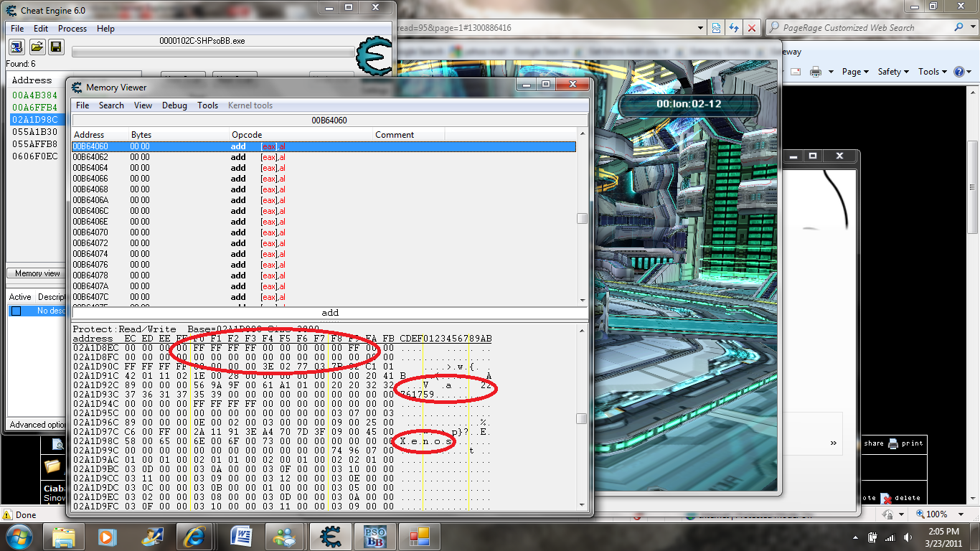The height and width of the screenshot is (551, 980).
Task: Select disassembler row 00B6407A
Action: [x=324, y=286]
